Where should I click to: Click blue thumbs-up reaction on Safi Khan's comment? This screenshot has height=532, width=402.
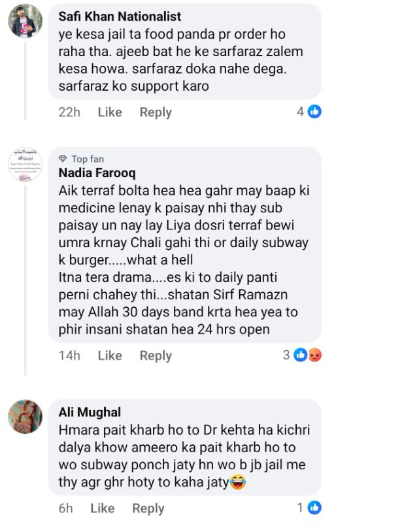click(x=314, y=112)
